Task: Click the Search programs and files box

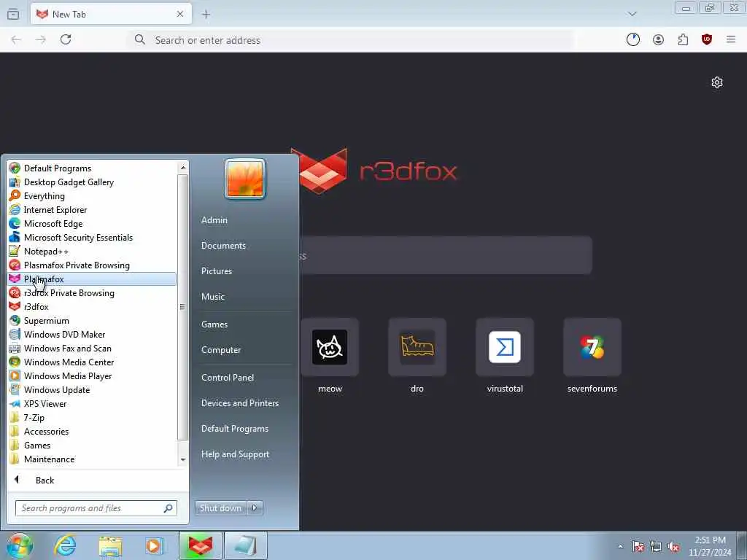Action: [96, 508]
